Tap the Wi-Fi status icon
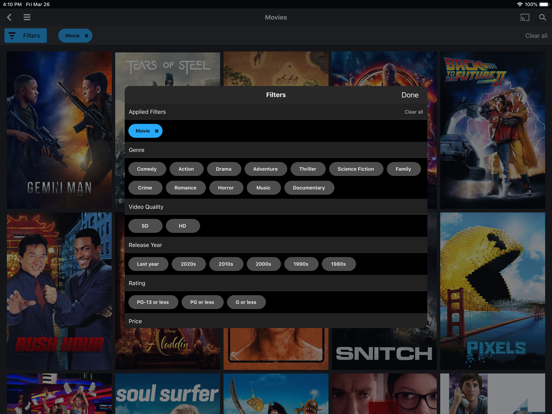Screen dimensions: 552x414 coord(520,4)
